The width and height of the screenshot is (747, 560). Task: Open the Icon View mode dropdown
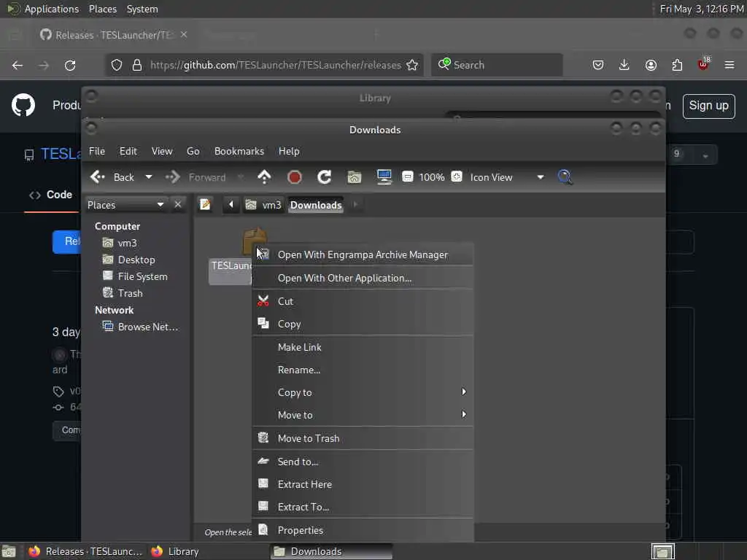507,177
